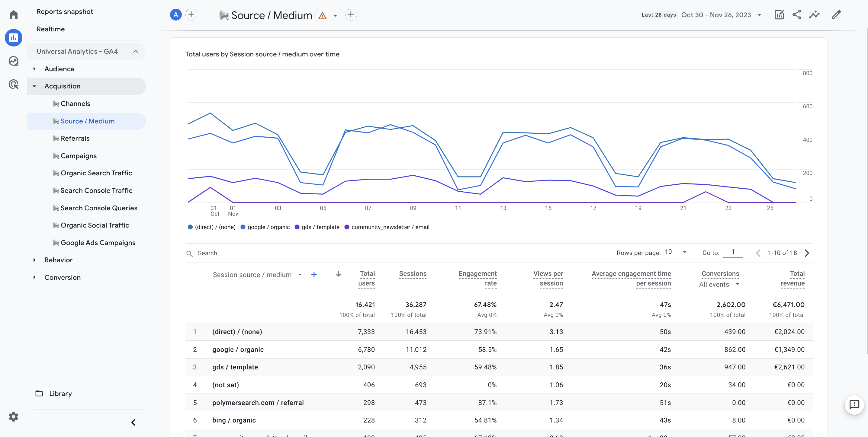
Task: Select the Source / Medium report
Action: (86, 121)
